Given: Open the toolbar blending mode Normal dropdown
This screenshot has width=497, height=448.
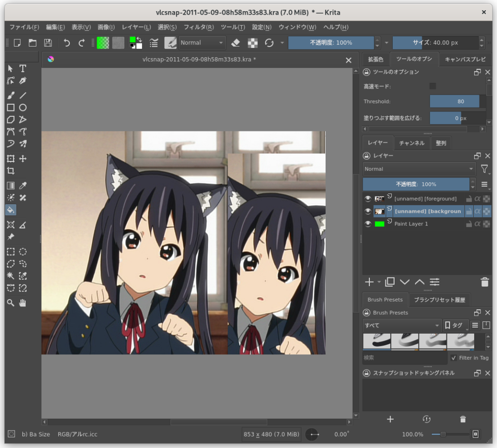Looking at the screenshot, I should pos(202,43).
